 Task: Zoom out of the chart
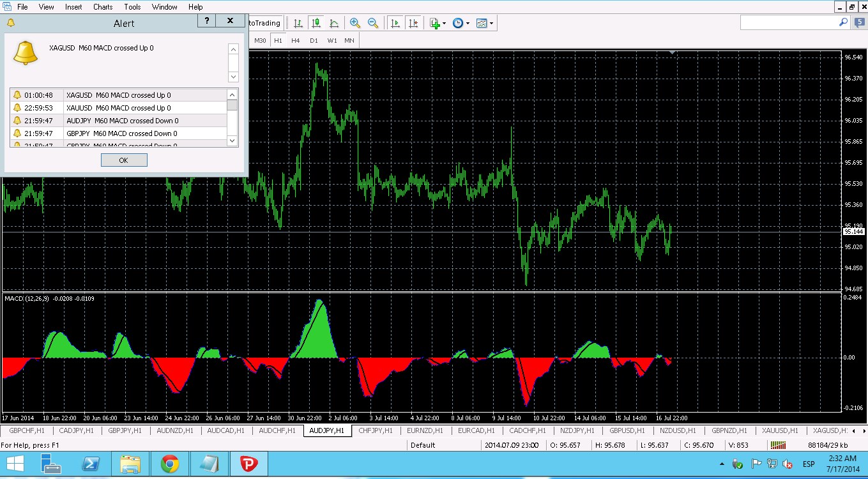[373, 23]
